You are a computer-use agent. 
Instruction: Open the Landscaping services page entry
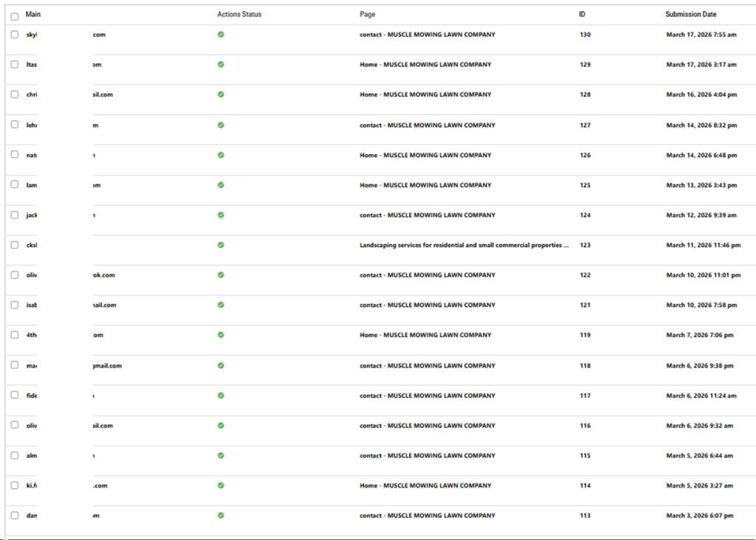pyautogui.click(x=464, y=245)
